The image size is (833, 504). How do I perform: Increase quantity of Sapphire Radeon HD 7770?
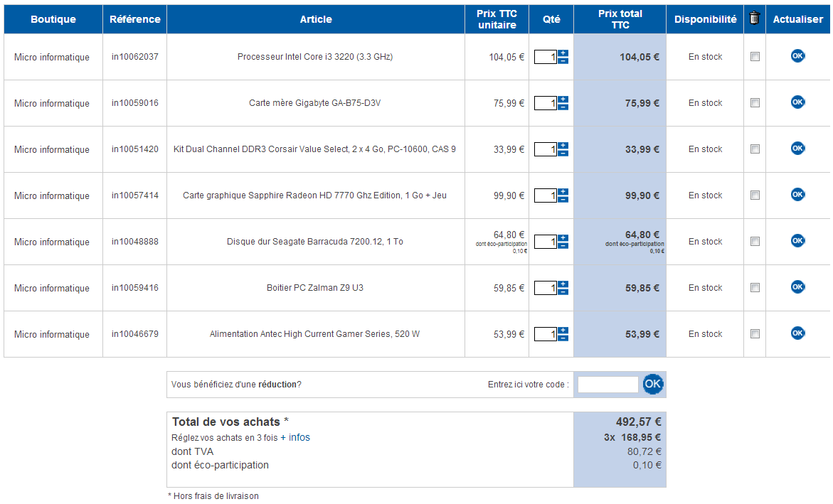563,192
